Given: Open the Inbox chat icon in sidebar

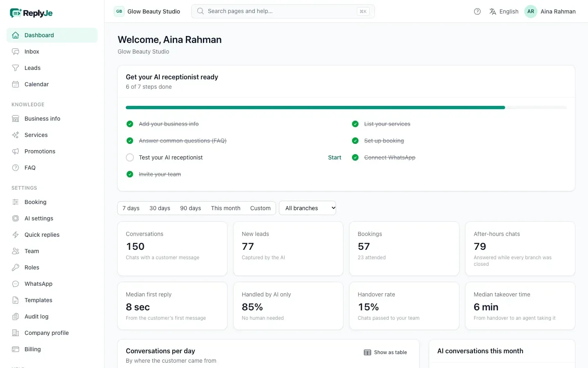Looking at the screenshot, I should click(16, 52).
